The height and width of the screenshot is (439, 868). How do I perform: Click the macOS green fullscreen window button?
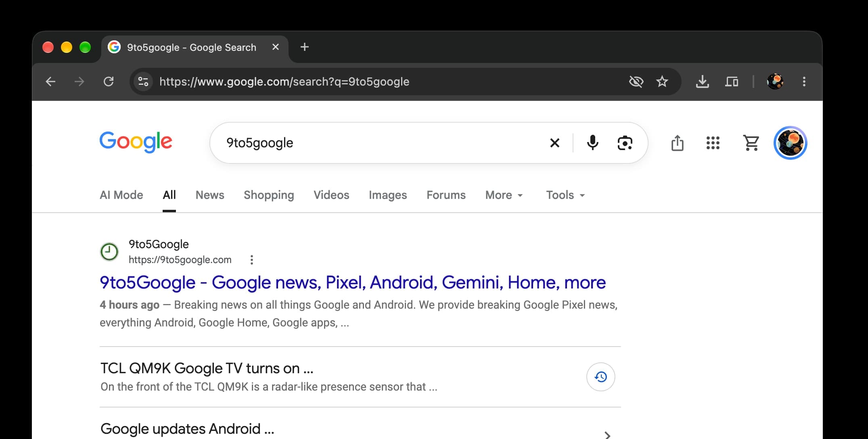(85, 47)
